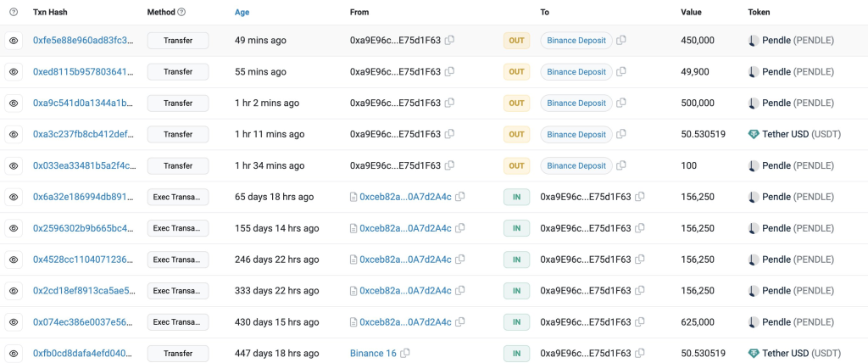Copy Binance Deposit address in 49,900 row
Image resolution: width=868 pixels, height=363 pixels.
point(621,71)
